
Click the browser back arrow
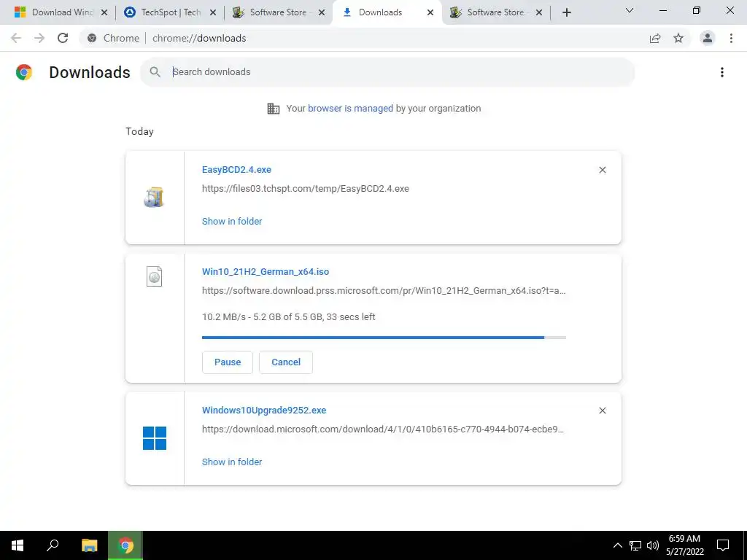click(x=16, y=38)
